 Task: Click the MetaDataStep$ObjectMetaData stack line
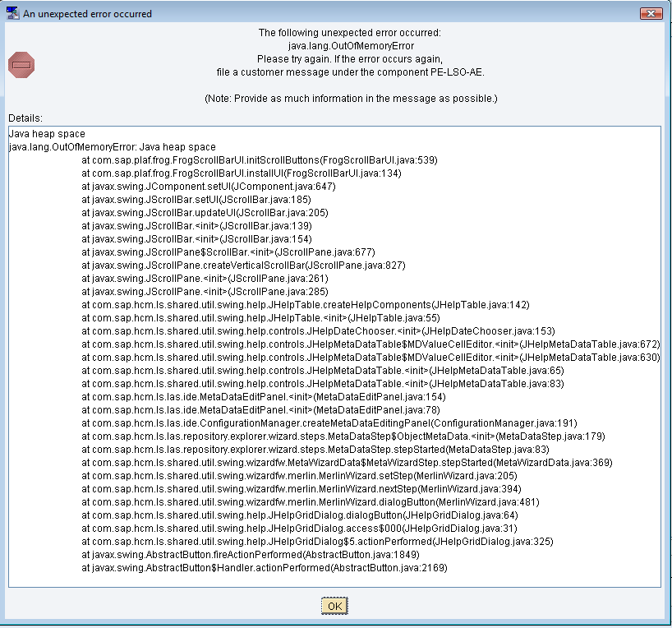[343, 436]
